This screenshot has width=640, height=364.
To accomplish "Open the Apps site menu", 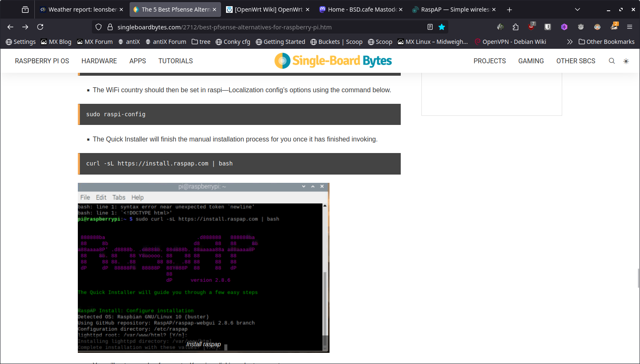I will tap(137, 61).
